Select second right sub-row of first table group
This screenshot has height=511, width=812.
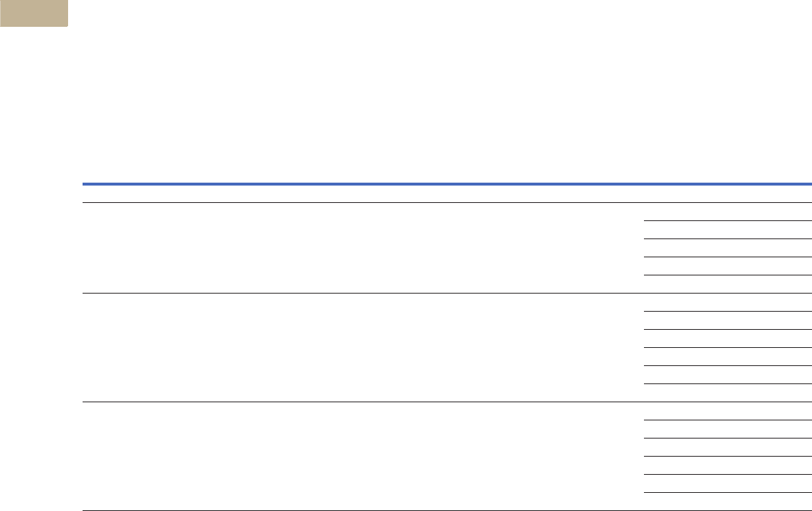coord(727,230)
